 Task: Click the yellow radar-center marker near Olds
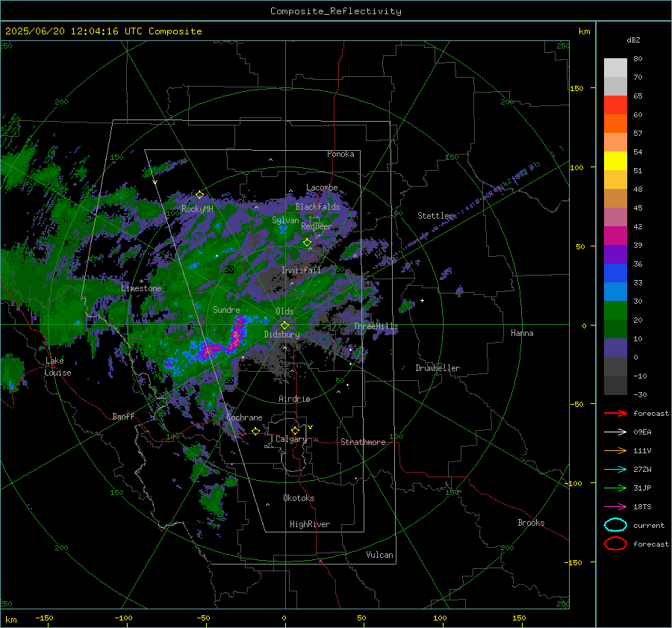click(284, 326)
